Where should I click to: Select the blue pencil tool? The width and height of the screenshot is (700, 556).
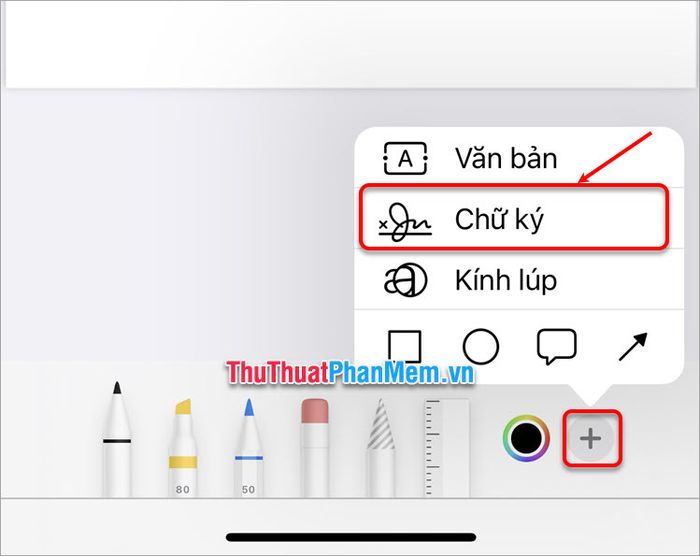[249, 447]
